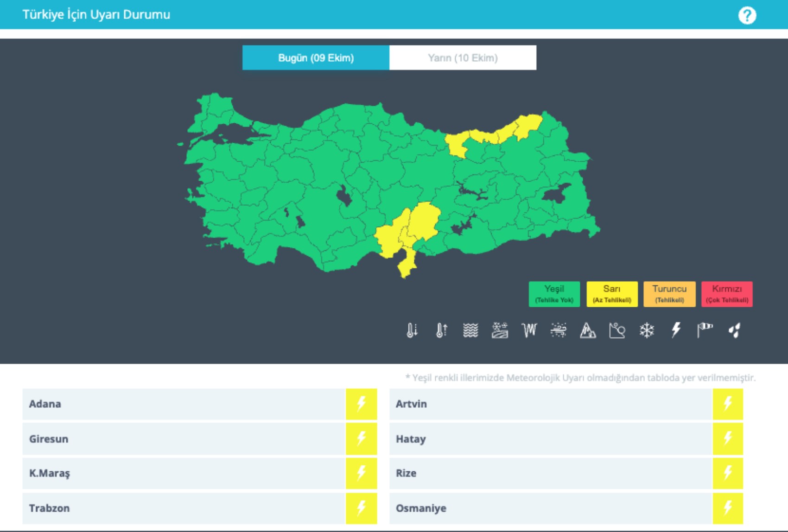This screenshot has width=788, height=532.
Task: Select the icicle frost warning icon
Action: (x=529, y=330)
